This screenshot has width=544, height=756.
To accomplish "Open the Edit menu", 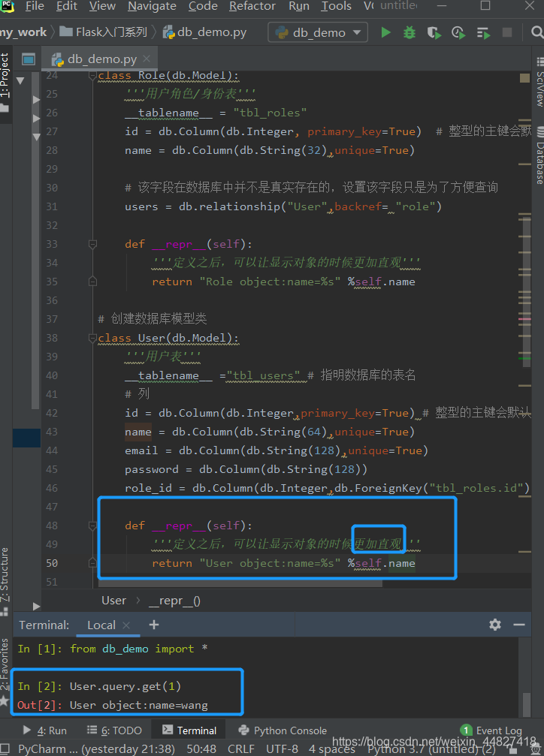I will point(67,6).
